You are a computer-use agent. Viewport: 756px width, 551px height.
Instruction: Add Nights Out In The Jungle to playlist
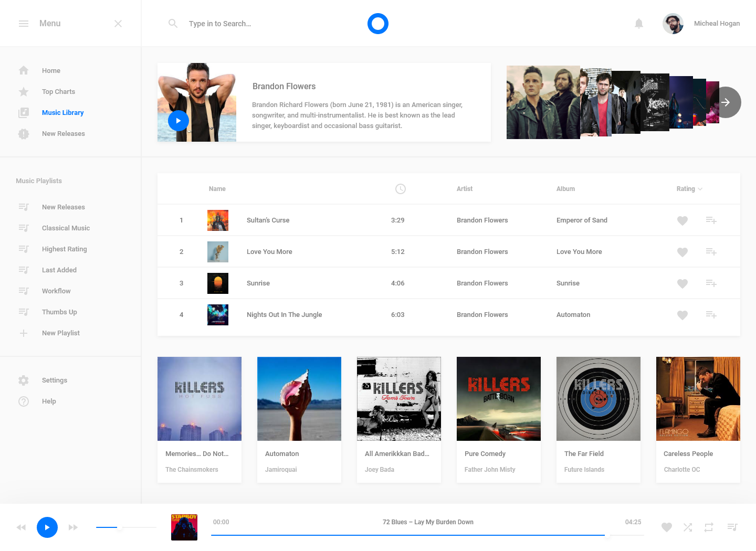pos(711,315)
